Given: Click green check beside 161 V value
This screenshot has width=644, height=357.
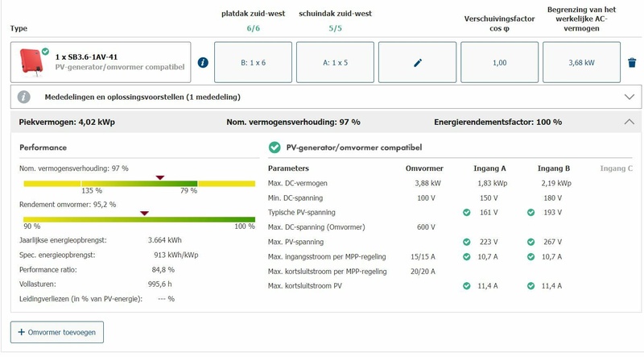Looking at the screenshot, I should (467, 212).
